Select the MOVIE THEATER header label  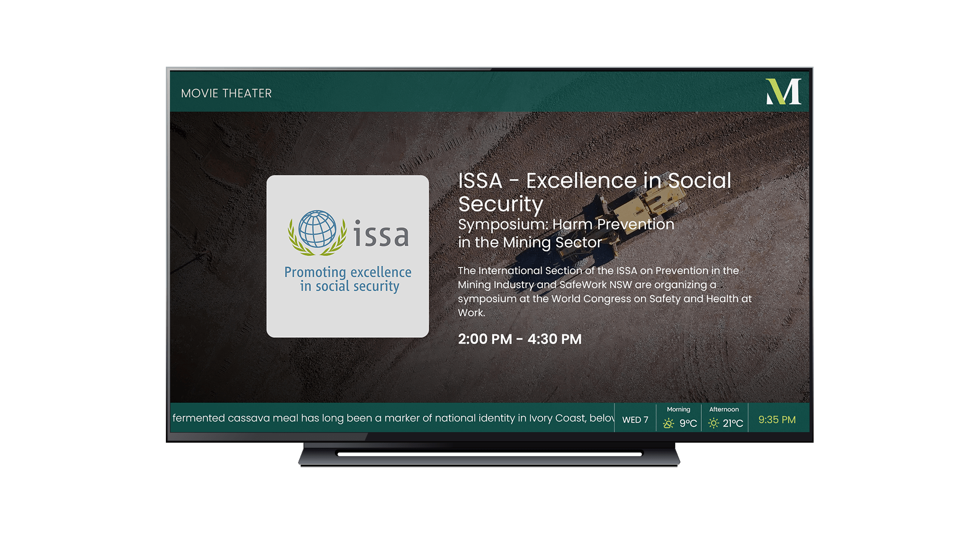226,93
